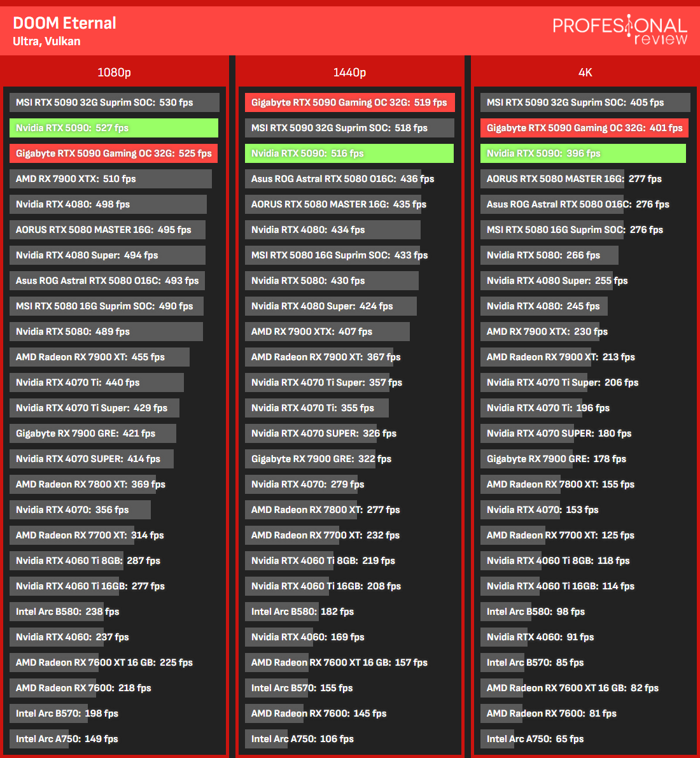This screenshot has width=700, height=758.
Task: Click the Ultra, Vulkan subtitle
Action: [x=46, y=41]
